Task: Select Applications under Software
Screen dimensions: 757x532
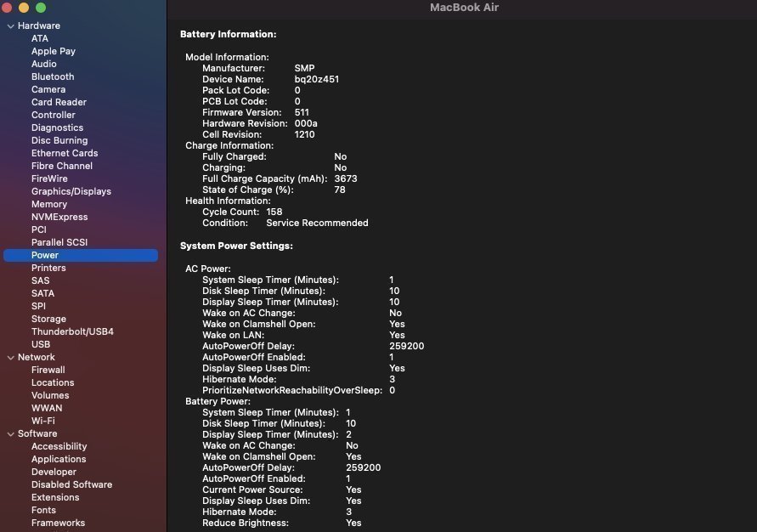Action: coord(59,459)
